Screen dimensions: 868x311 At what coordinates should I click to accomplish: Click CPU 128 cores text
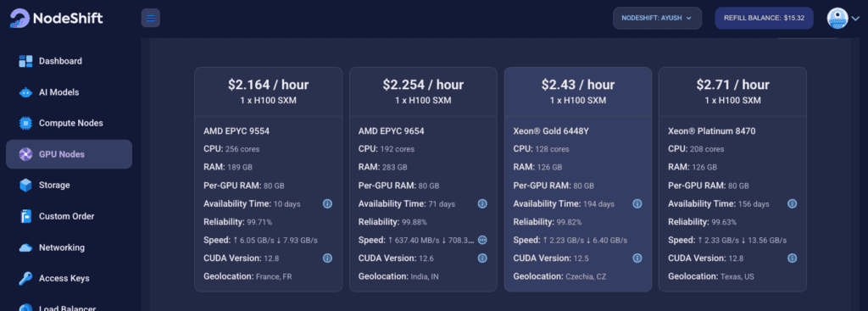(x=541, y=149)
